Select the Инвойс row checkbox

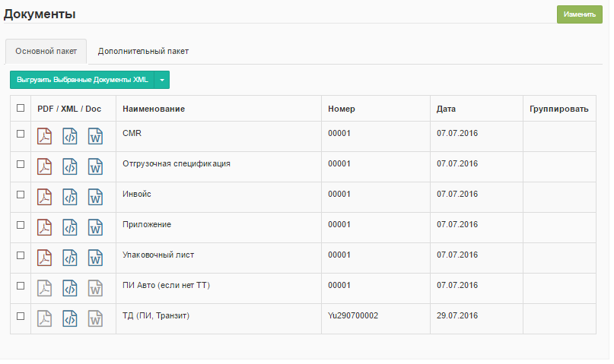[21, 195]
